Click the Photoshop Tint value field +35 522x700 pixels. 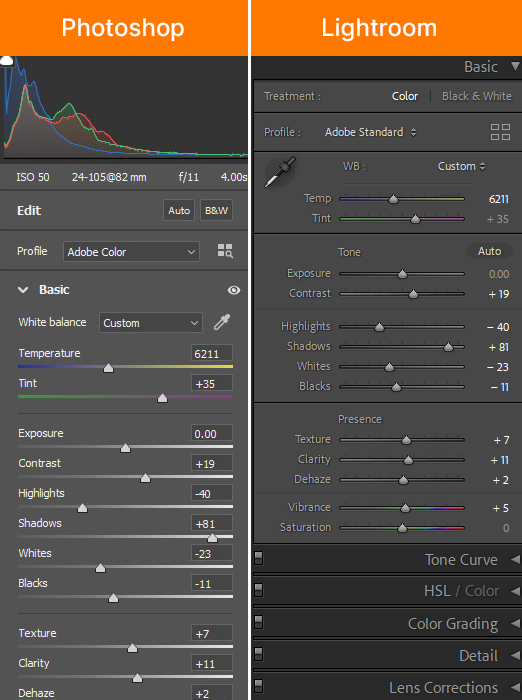pyautogui.click(x=212, y=383)
